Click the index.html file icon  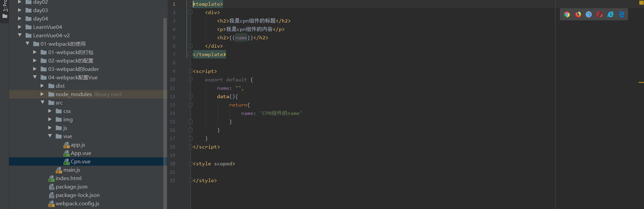[51, 178]
